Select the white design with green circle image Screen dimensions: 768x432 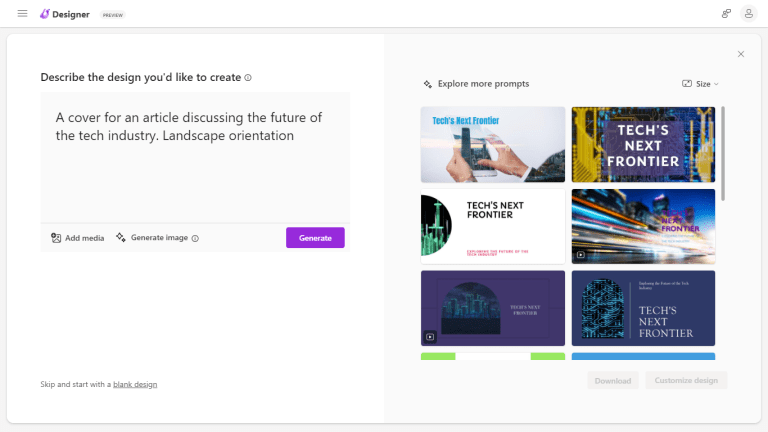pos(492,226)
